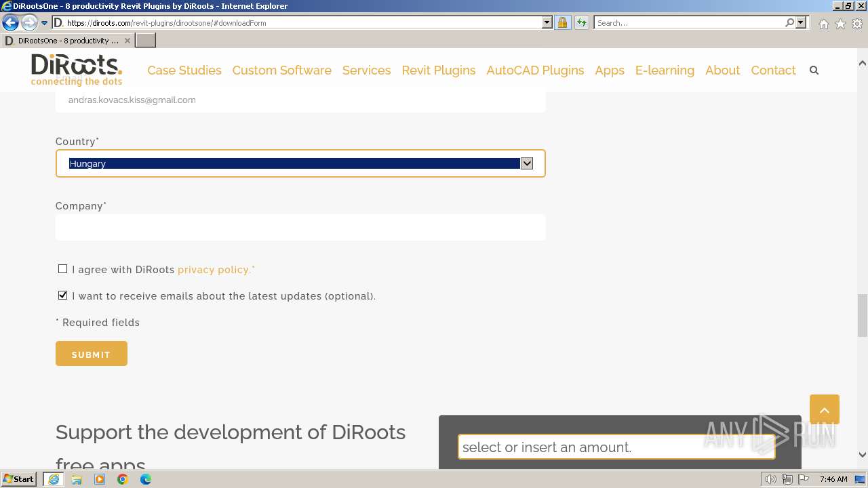The width and height of the screenshot is (868, 488).
Task: Open the Case Studies menu
Action: (x=184, y=70)
